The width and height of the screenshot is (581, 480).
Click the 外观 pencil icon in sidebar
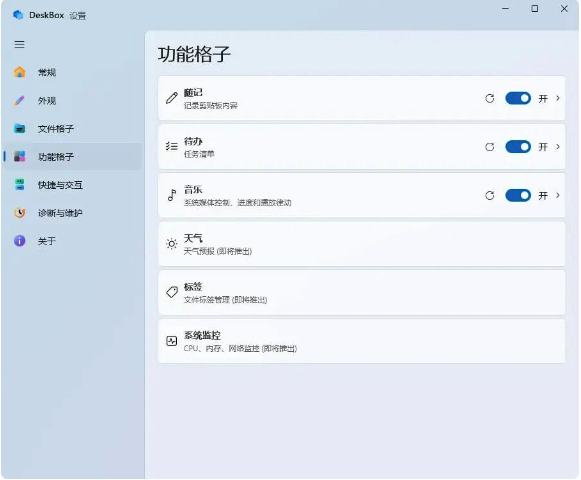(x=20, y=100)
